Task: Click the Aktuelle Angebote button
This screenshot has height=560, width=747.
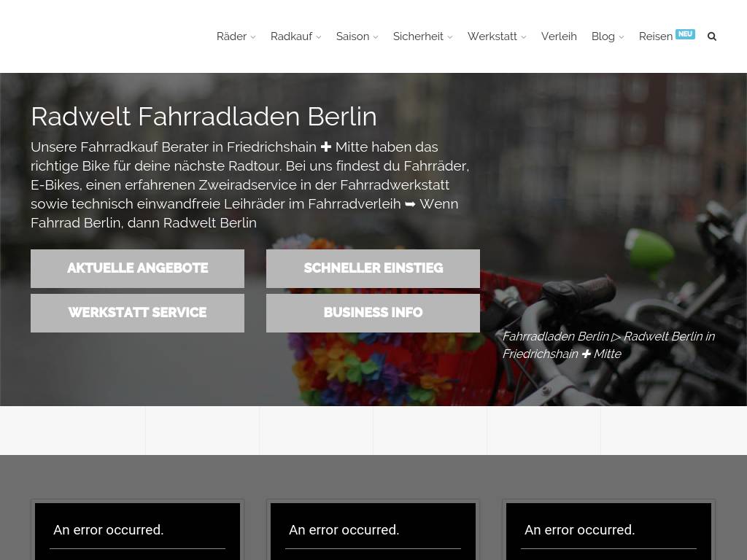Action: (137, 268)
